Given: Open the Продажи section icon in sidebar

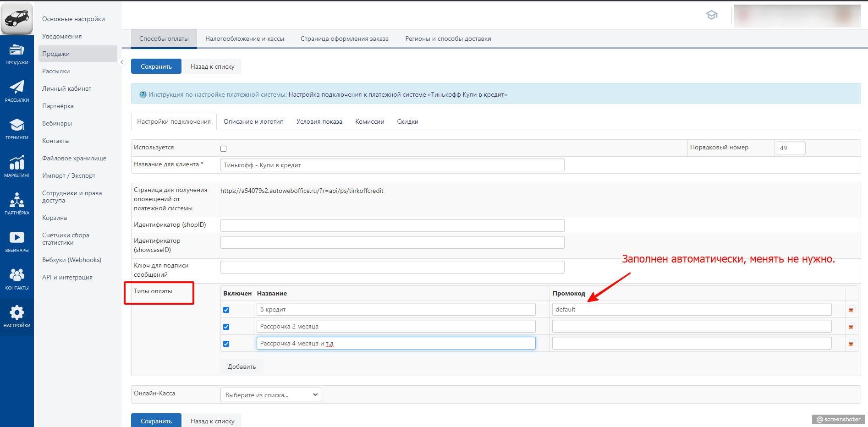Looking at the screenshot, I should pos(17,54).
